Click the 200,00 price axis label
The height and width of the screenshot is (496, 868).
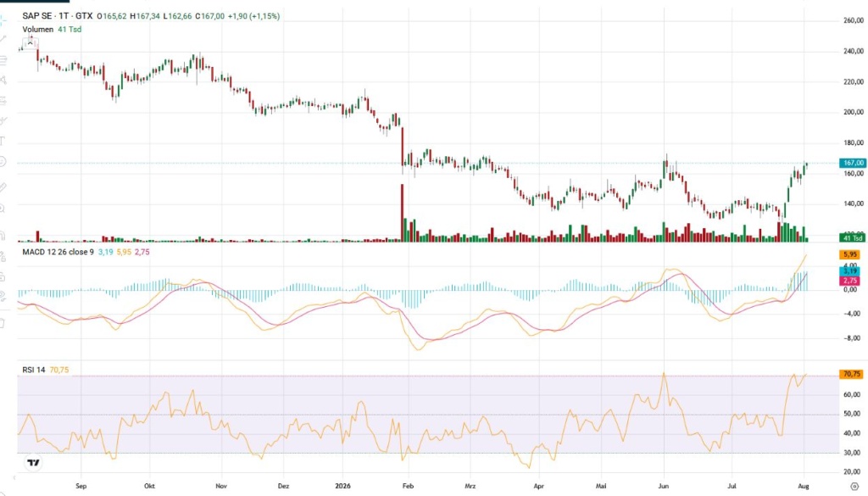853,112
